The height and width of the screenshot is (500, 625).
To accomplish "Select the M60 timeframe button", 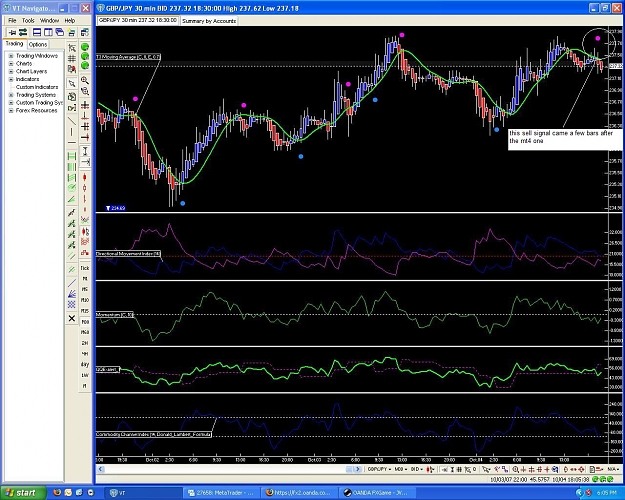I will coord(85,332).
